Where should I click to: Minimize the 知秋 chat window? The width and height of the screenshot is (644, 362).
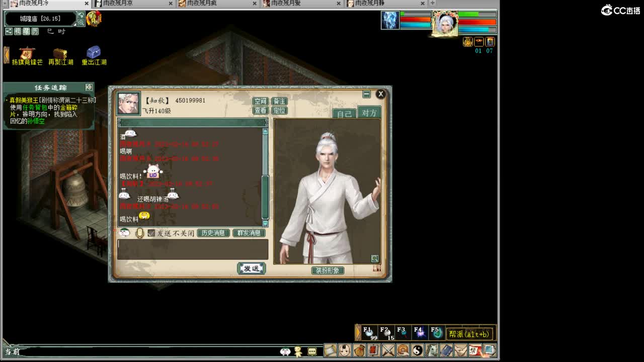[x=367, y=94]
